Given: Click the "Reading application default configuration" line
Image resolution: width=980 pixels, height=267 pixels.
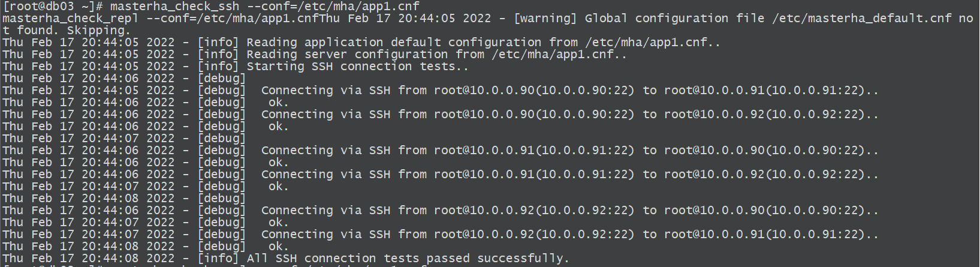Looking at the screenshot, I should 361,42.
